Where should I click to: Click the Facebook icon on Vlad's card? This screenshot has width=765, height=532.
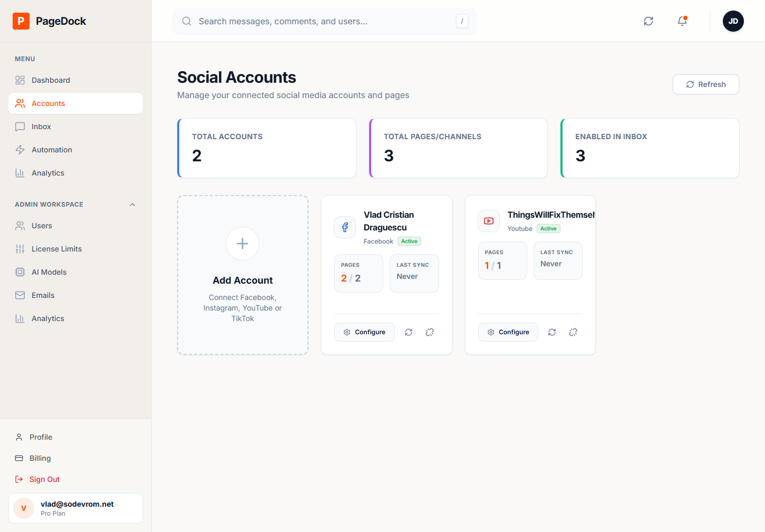pos(345,227)
